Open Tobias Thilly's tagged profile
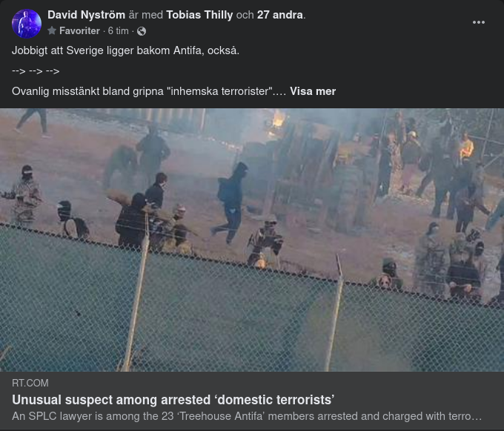Screen dimensions: 504x431 pyautogui.click(x=199, y=15)
